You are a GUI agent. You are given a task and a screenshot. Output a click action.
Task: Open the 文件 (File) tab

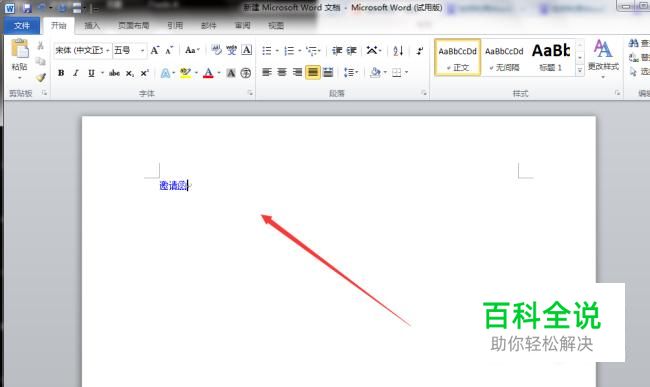click(x=22, y=26)
